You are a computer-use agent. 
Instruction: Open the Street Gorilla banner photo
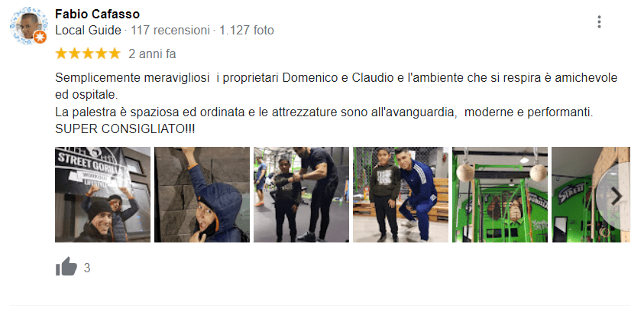102,194
